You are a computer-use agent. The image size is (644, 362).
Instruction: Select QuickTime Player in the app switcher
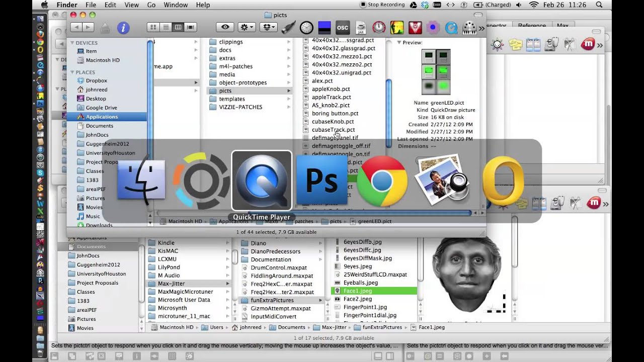[262, 180]
